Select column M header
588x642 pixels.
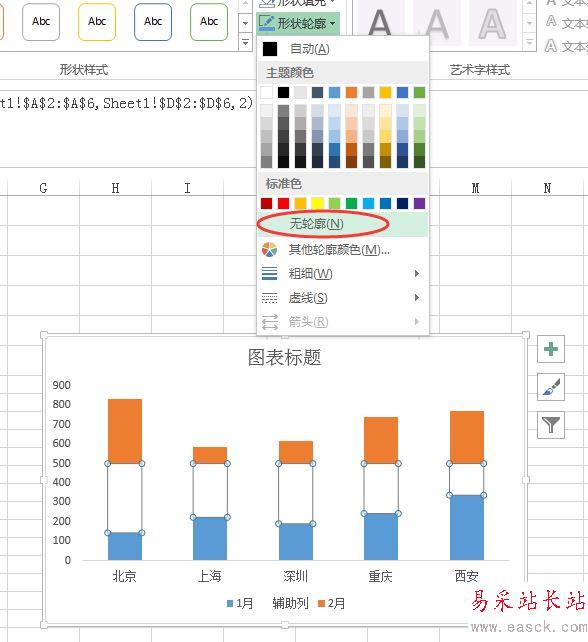(x=475, y=188)
